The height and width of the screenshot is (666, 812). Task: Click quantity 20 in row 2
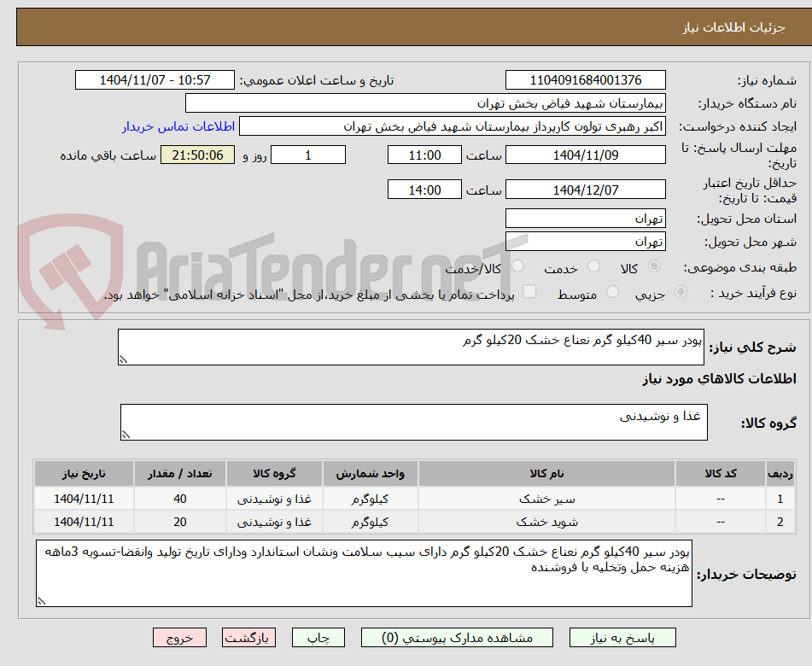coord(179,522)
